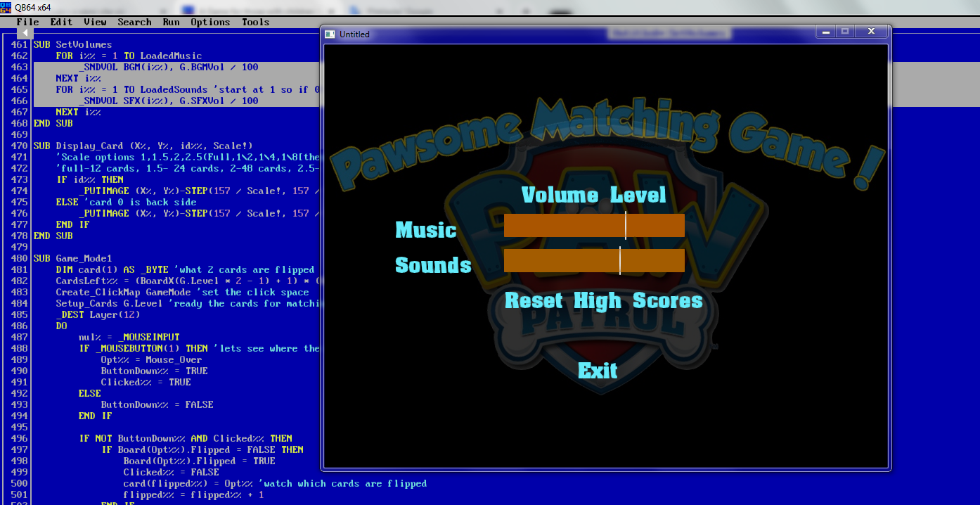980x505 pixels.
Task: Open the View menu
Action: click(x=95, y=22)
